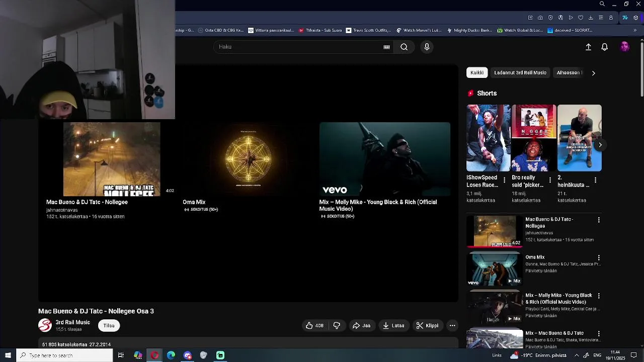Open Opera translate globe icon

(x=560, y=18)
